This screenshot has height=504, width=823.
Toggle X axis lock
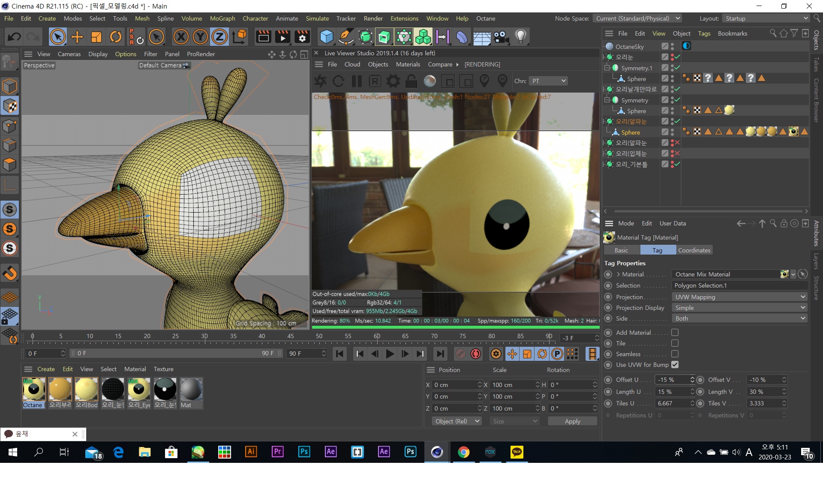[x=181, y=37]
